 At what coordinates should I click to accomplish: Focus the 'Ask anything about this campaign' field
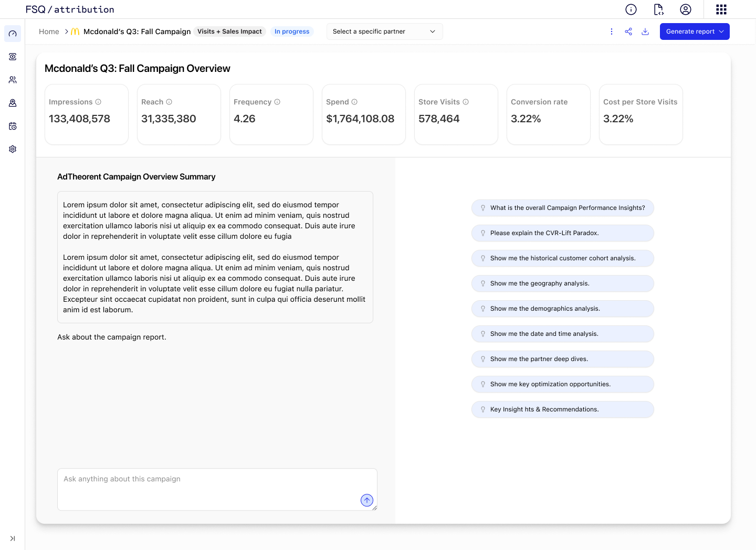[210, 488]
